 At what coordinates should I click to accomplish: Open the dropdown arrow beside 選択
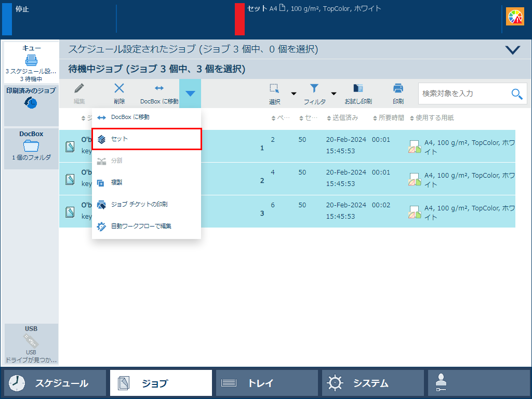coord(294,94)
